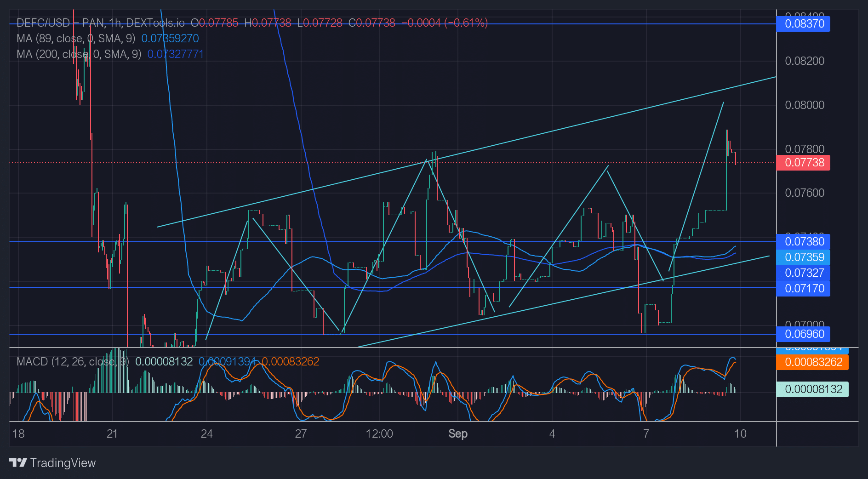Click the 12:00 time axis label
The width and height of the screenshot is (868, 479).
[379, 433]
